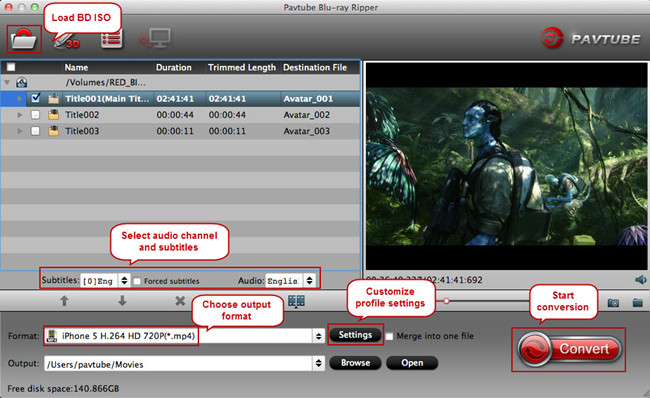Select the Title002 row name

point(82,115)
